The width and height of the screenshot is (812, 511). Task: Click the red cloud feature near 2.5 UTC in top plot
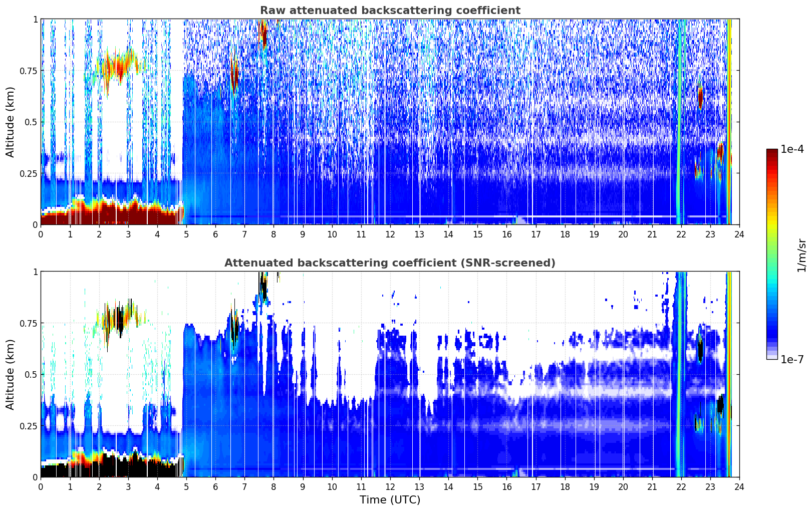119,66
